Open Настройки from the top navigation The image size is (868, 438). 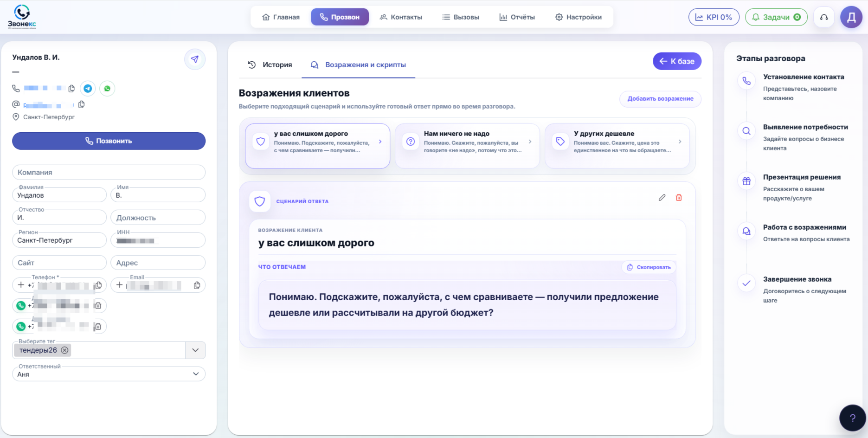(579, 17)
